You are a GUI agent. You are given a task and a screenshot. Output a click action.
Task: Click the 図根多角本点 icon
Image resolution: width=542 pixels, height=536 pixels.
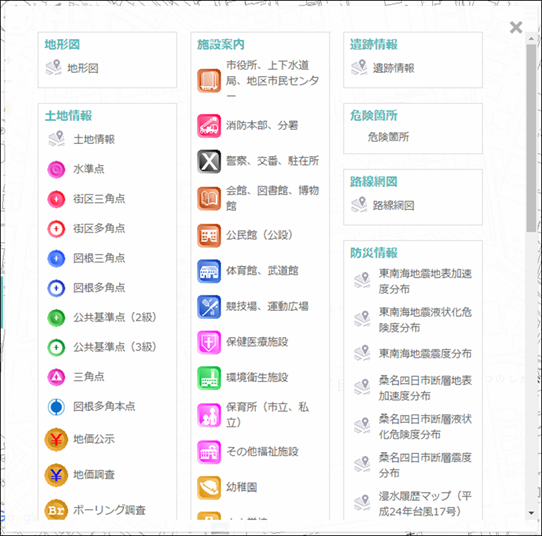pyautogui.click(x=56, y=407)
